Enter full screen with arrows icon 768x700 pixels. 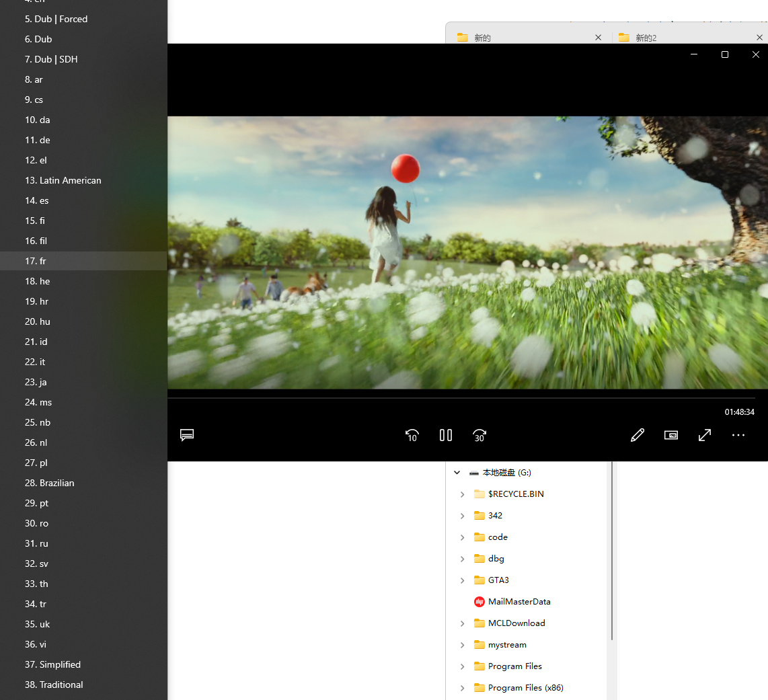(705, 435)
